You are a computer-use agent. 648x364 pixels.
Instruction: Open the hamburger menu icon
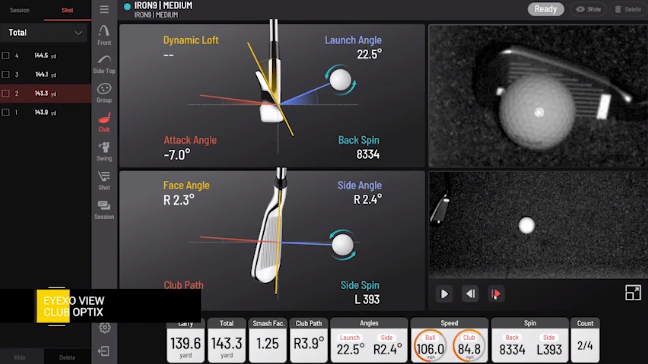[x=104, y=9]
